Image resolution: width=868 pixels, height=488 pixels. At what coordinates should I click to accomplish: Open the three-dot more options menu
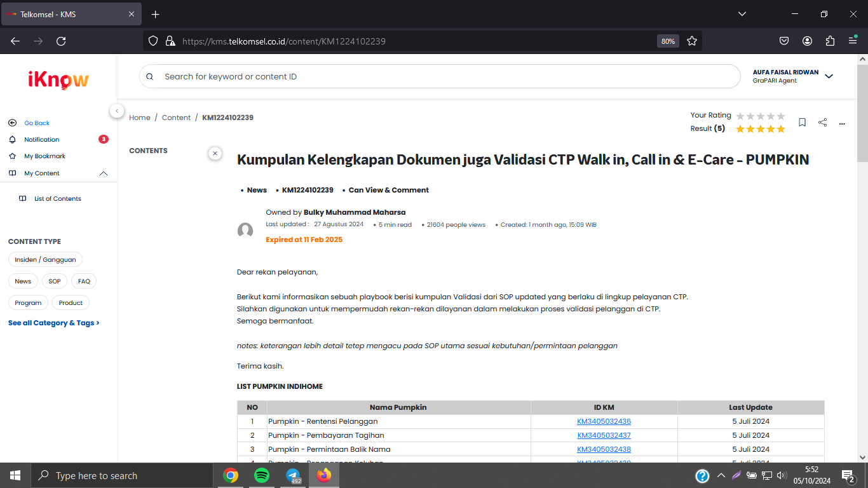[842, 123]
